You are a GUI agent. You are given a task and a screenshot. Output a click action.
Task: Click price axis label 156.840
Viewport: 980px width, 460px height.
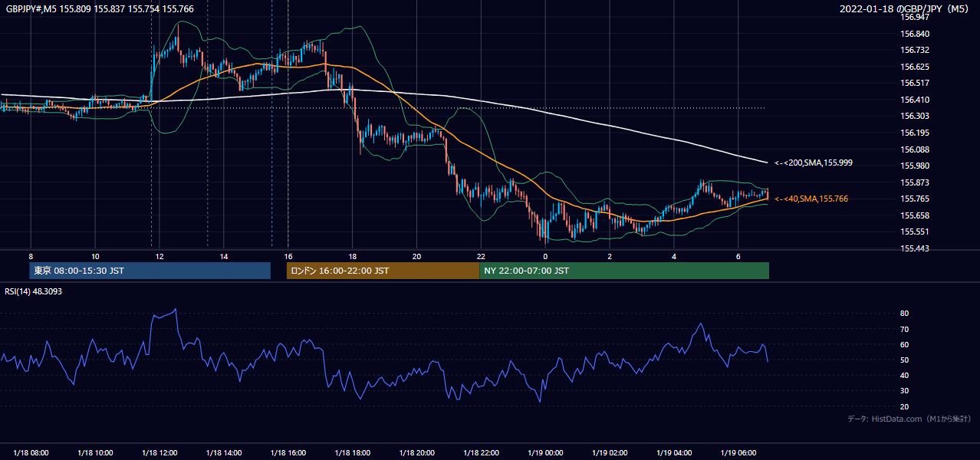pyautogui.click(x=914, y=34)
